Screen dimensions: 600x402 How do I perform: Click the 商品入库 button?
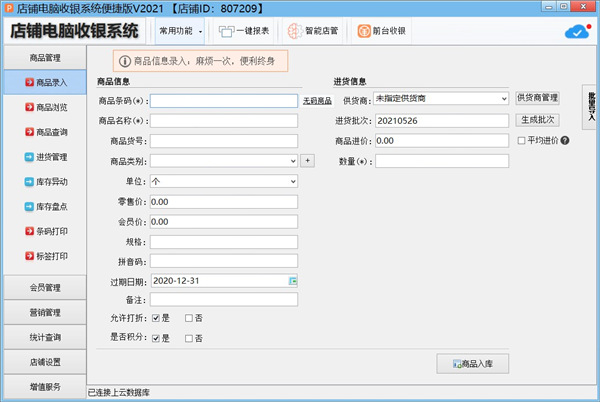point(473,364)
